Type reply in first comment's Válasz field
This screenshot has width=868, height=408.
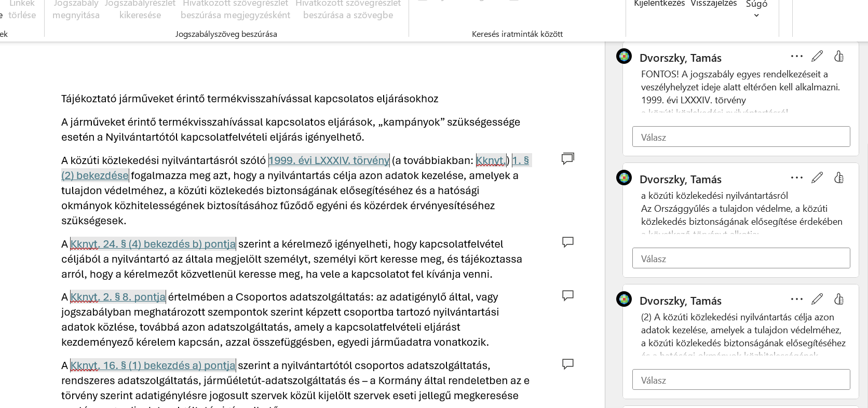coord(741,137)
